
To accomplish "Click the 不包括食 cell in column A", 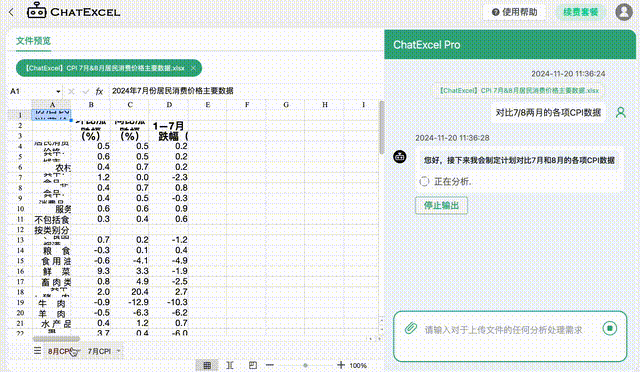I will [52, 220].
